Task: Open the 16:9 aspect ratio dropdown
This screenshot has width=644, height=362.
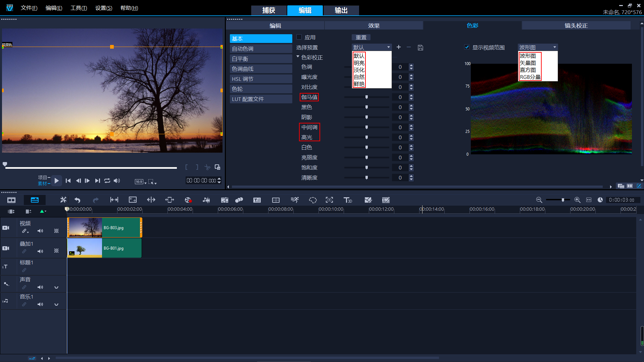Action: click(x=141, y=182)
